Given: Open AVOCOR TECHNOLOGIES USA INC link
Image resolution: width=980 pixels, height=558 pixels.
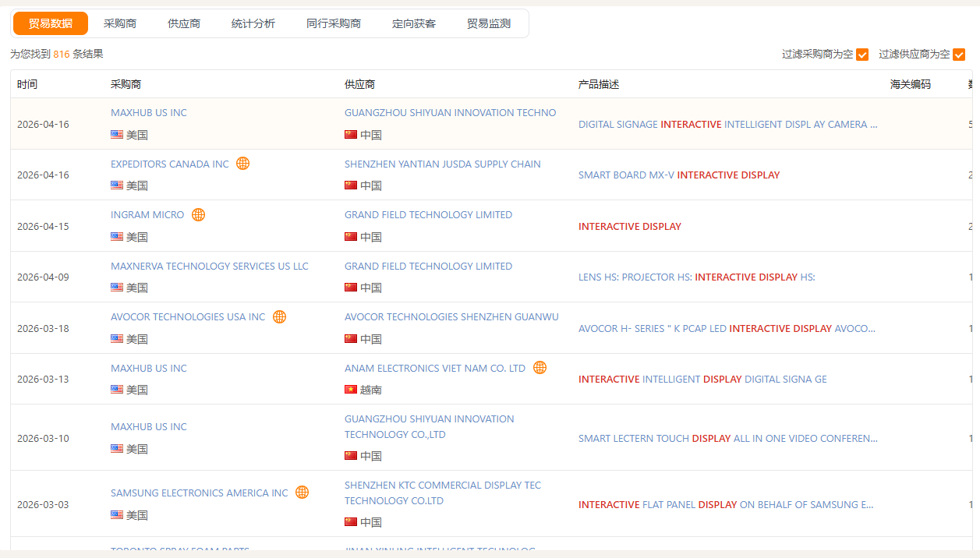Looking at the screenshot, I should (x=188, y=317).
